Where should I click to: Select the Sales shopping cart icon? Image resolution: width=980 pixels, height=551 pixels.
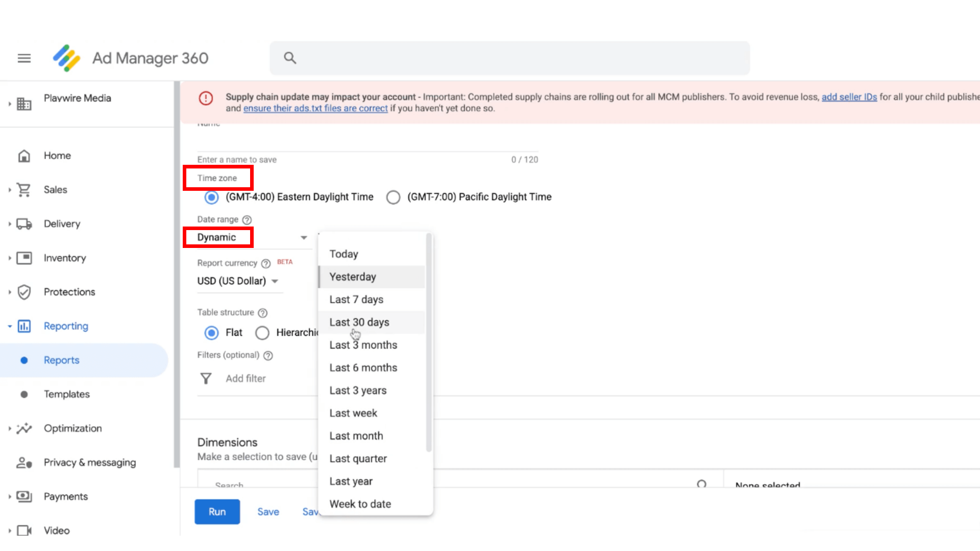(x=24, y=189)
